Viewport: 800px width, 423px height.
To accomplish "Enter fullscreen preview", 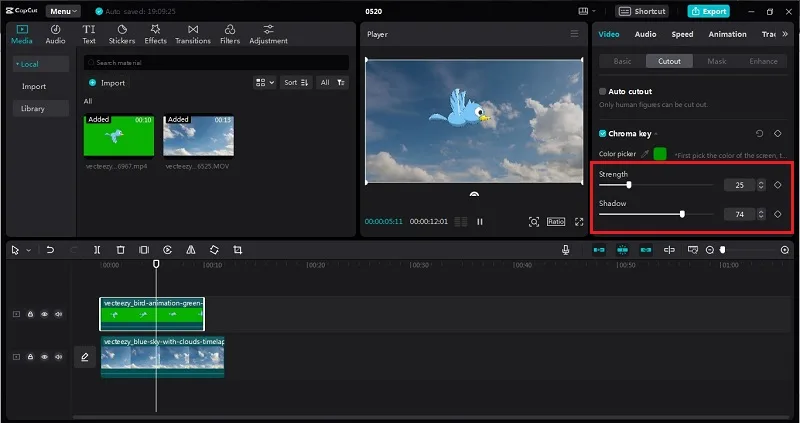I will pos(579,221).
